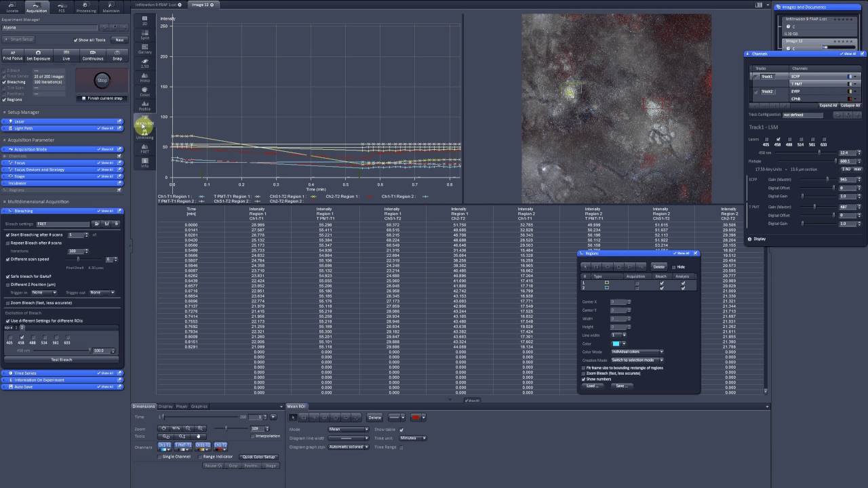Screen dimensions: 868x488
Task: Click the Quick Color Setup button
Action: 258,457
